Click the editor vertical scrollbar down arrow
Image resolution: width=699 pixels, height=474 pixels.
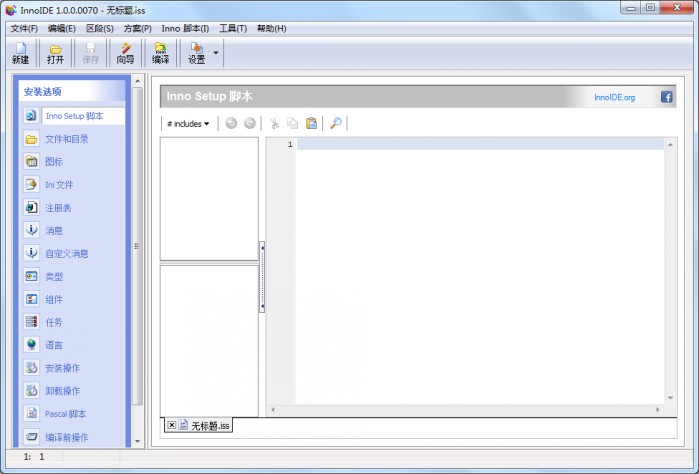point(670,398)
